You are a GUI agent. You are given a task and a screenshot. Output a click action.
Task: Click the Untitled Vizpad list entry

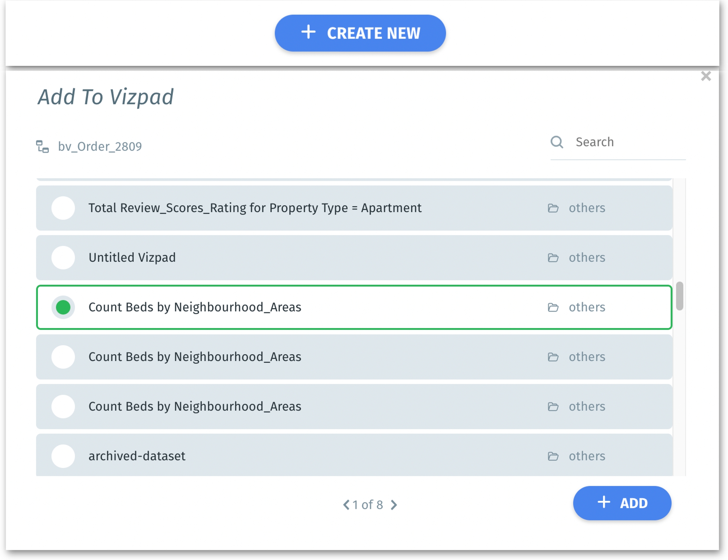click(132, 258)
